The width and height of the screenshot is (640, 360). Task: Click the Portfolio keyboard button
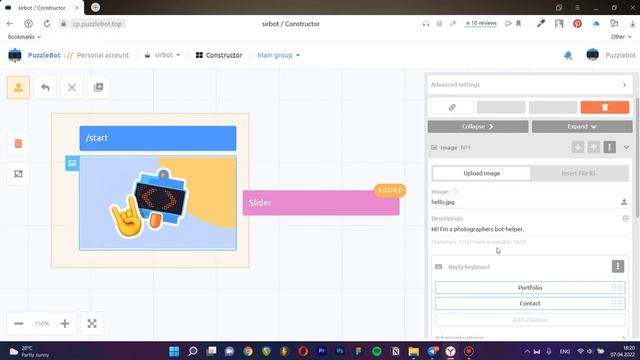pos(530,288)
